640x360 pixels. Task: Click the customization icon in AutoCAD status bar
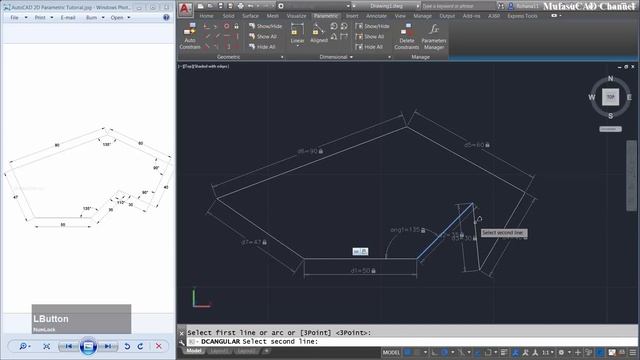(x=633, y=352)
